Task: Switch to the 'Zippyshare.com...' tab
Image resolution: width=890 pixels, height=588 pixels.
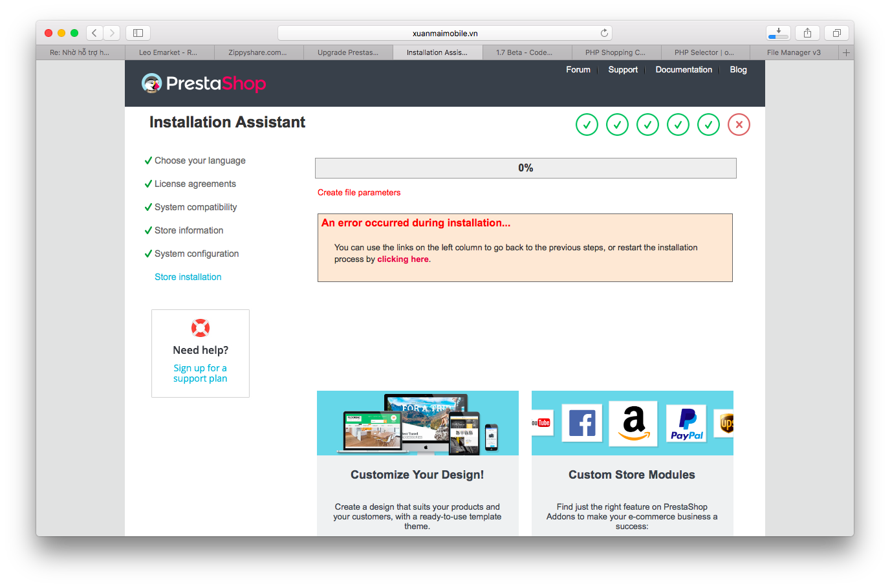Action: click(258, 52)
